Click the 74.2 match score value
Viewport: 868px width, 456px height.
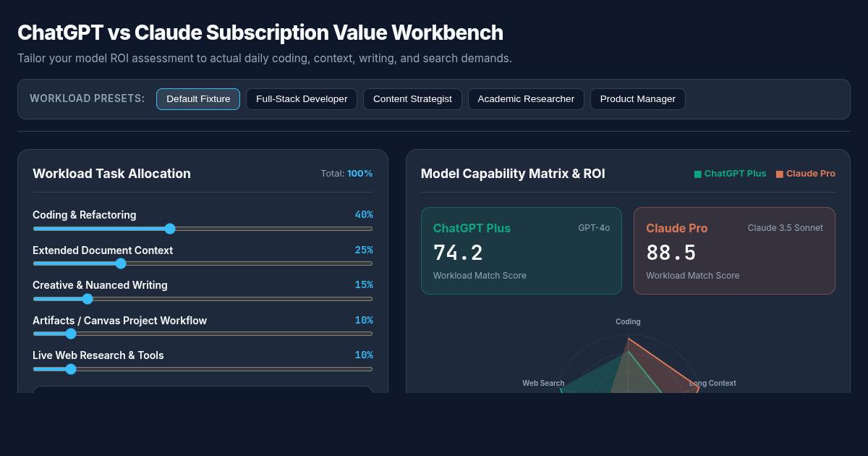[458, 253]
